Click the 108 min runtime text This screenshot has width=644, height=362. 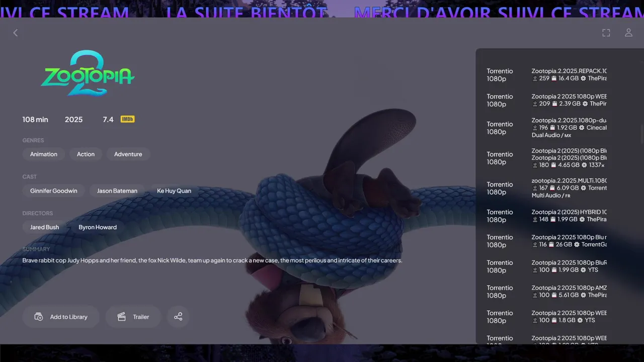click(35, 120)
